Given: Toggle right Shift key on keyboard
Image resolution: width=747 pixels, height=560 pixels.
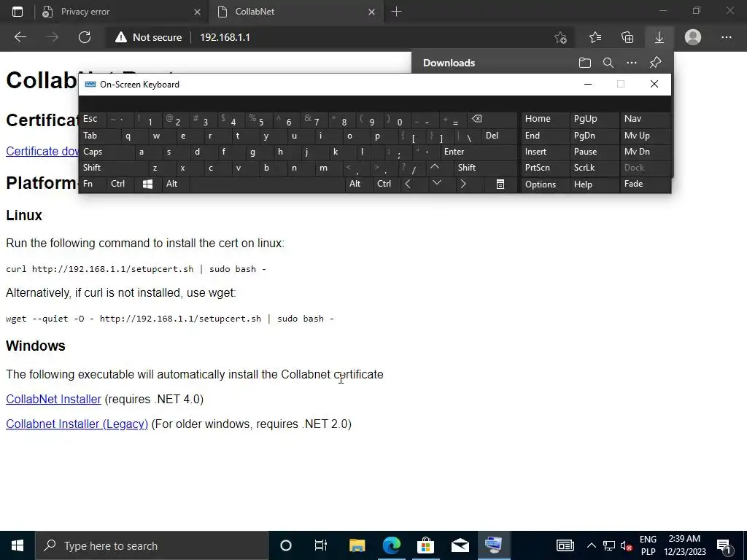Looking at the screenshot, I should (x=485, y=168).
